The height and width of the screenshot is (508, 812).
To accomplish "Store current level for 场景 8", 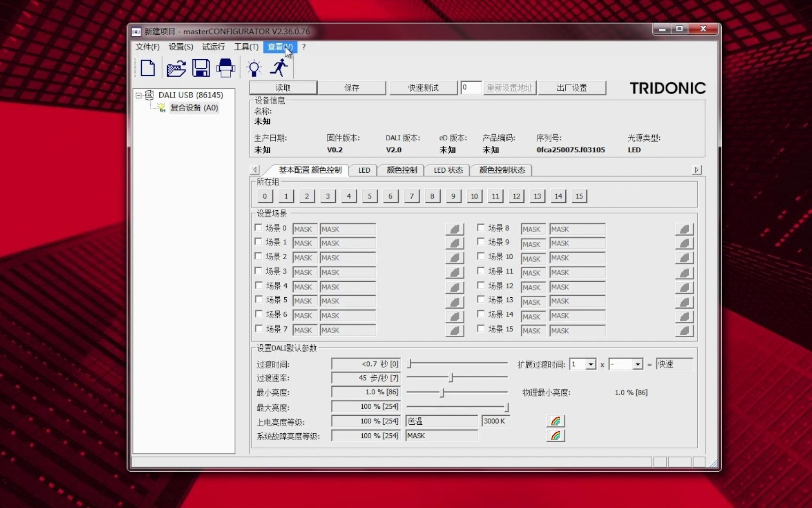I will coord(684,229).
